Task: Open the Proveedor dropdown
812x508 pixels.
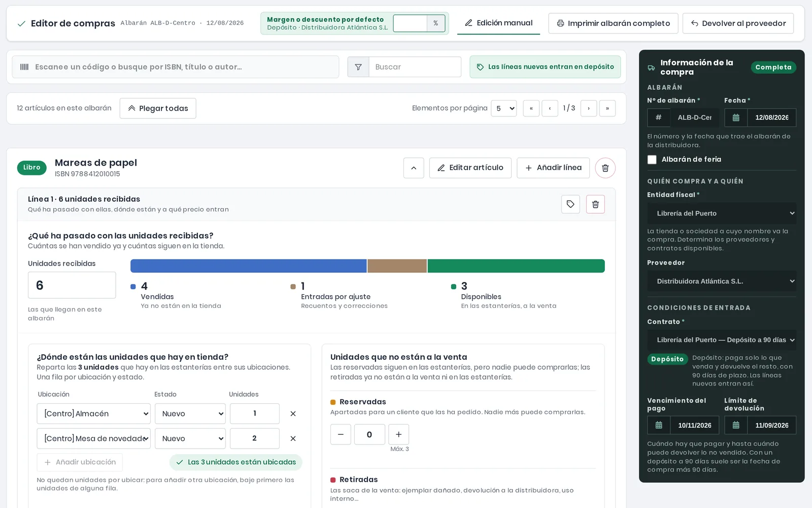Action: tap(722, 281)
